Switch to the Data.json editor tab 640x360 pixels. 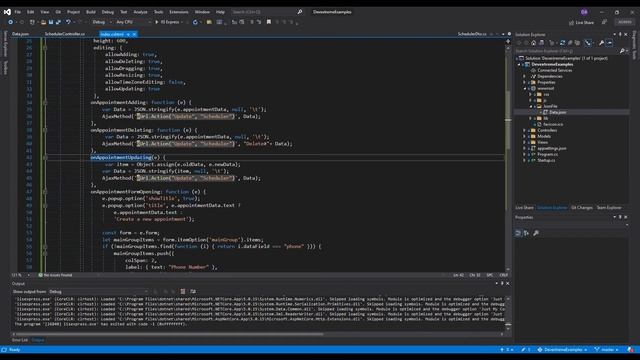[x=20, y=34]
